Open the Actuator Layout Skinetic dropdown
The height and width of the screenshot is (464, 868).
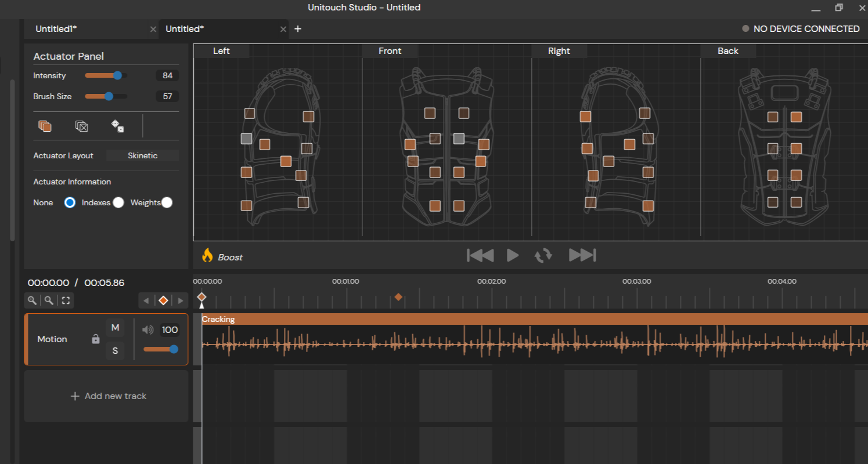click(142, 155)
